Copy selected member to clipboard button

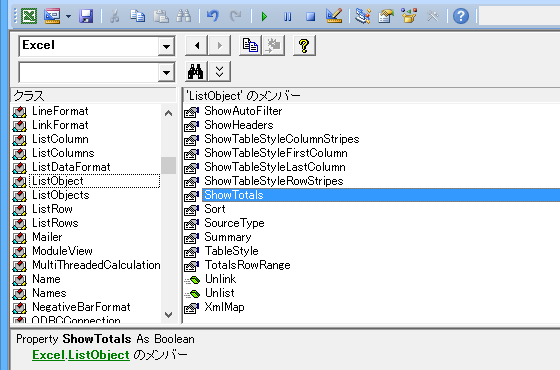click(x=250, y=45)
